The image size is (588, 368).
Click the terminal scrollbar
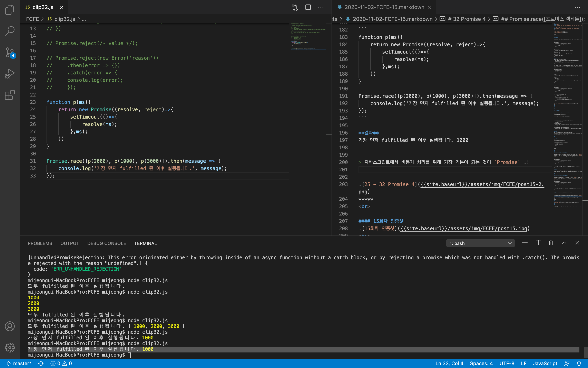tap(585, 352)
